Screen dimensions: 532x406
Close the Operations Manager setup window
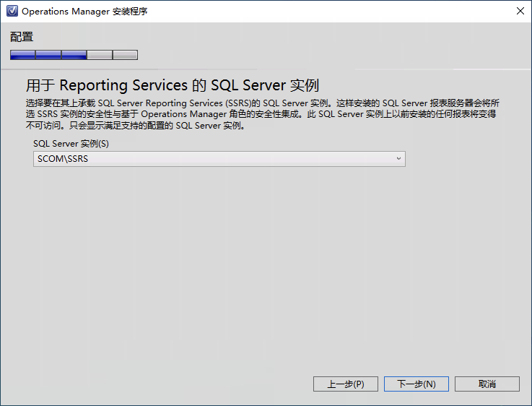coord(520,11)
